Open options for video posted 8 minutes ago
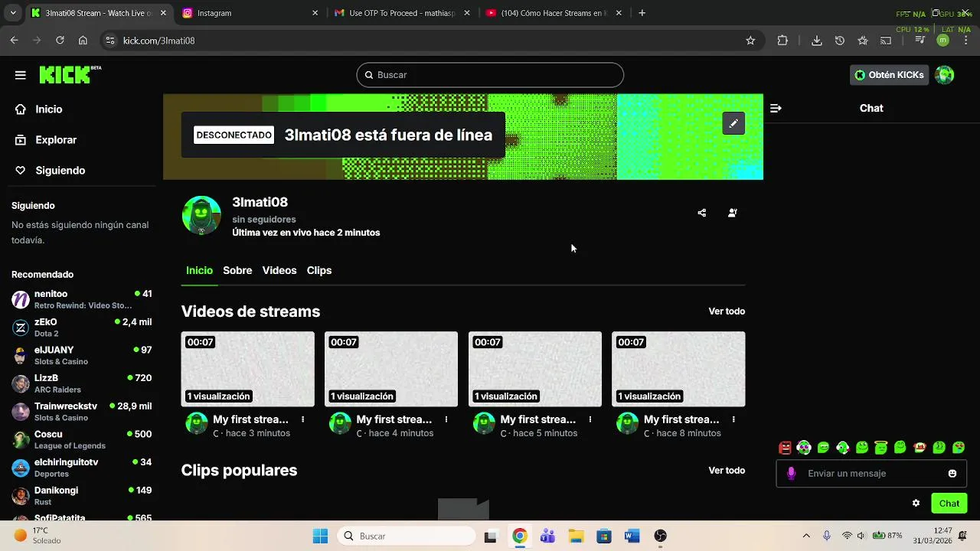 tap(733, 419)
